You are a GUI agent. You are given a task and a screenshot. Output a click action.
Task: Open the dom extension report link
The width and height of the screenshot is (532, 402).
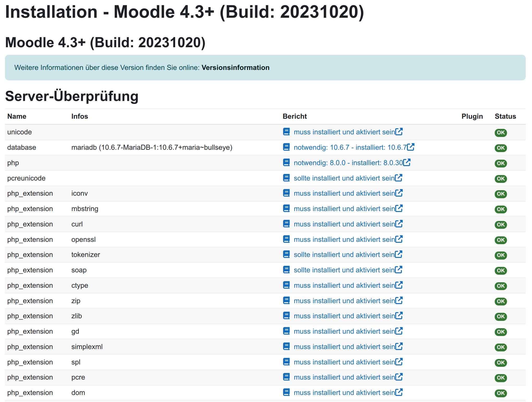(344, 393)
